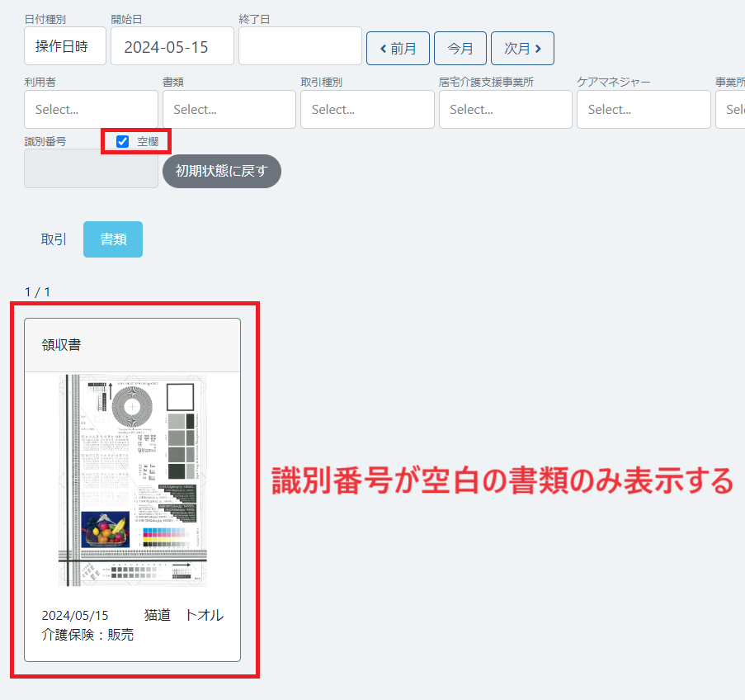Open the partially visible 事業所 select box

point(731,109)
